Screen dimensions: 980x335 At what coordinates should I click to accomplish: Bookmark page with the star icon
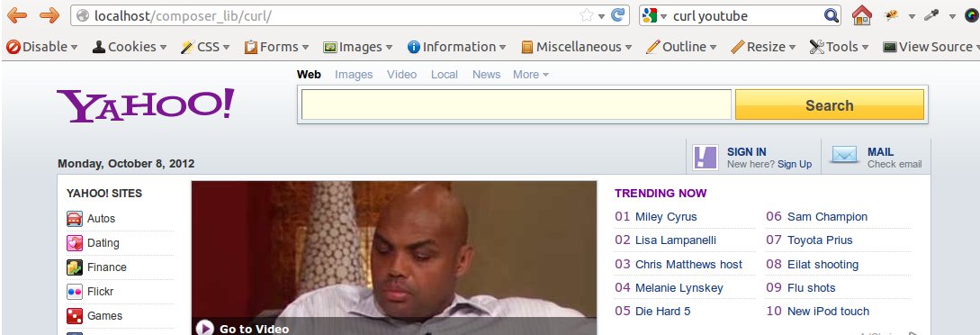coord(586,15)
